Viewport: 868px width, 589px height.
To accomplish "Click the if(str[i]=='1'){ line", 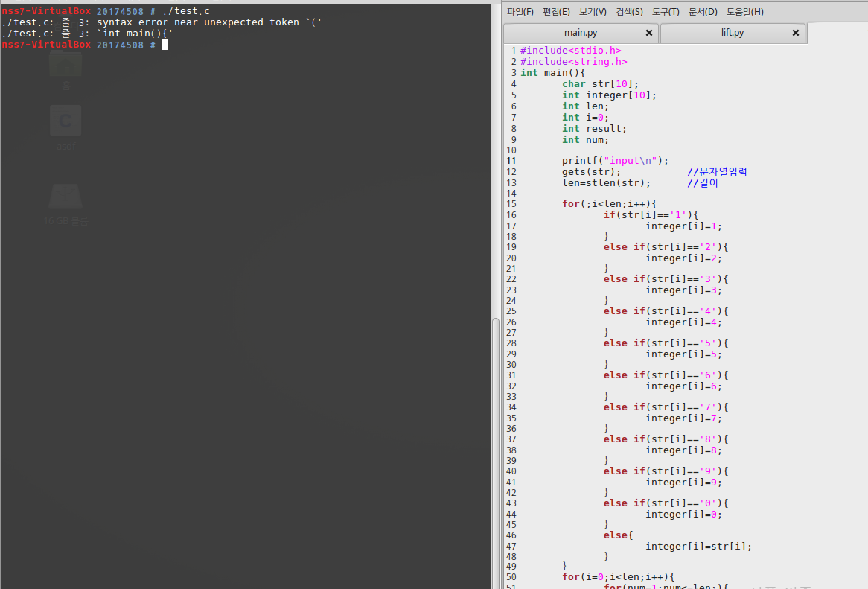I will click(651, 214).
